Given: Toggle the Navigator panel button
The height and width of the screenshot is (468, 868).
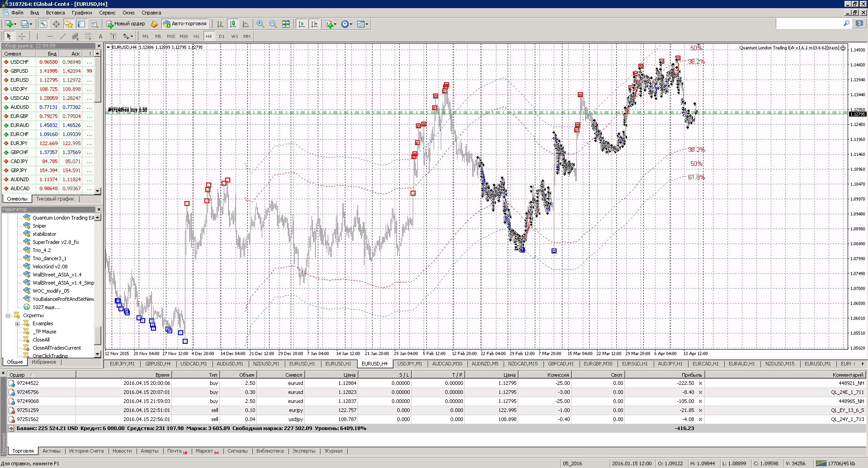Looking at the screenshot, I should (x=69, y=24).
